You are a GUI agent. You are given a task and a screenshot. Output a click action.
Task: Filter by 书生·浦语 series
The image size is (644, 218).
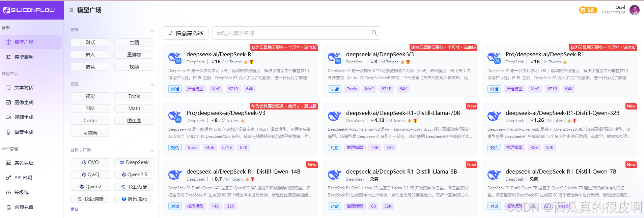point(90,199)
